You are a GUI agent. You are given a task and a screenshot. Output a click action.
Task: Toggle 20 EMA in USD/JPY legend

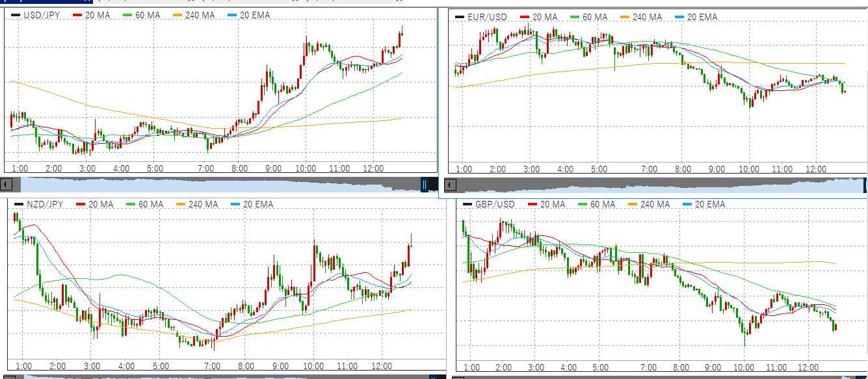tap(249, 15)
